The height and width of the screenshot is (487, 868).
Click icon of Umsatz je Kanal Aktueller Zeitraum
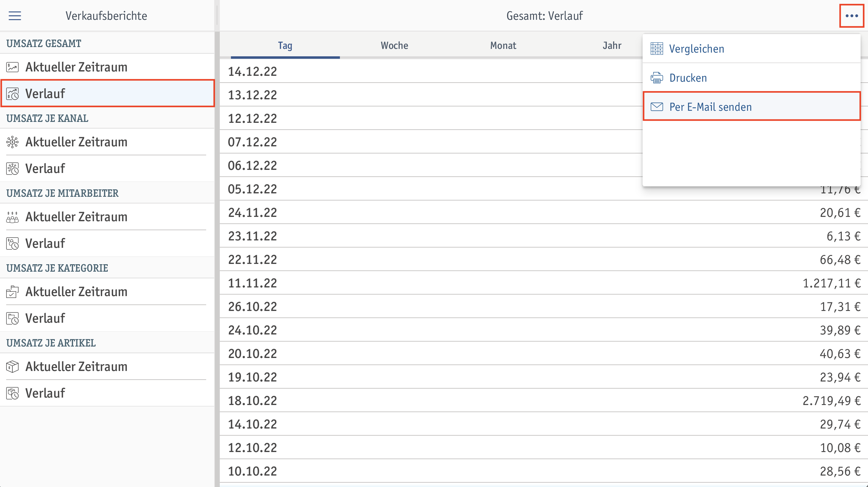coord(12,142)
